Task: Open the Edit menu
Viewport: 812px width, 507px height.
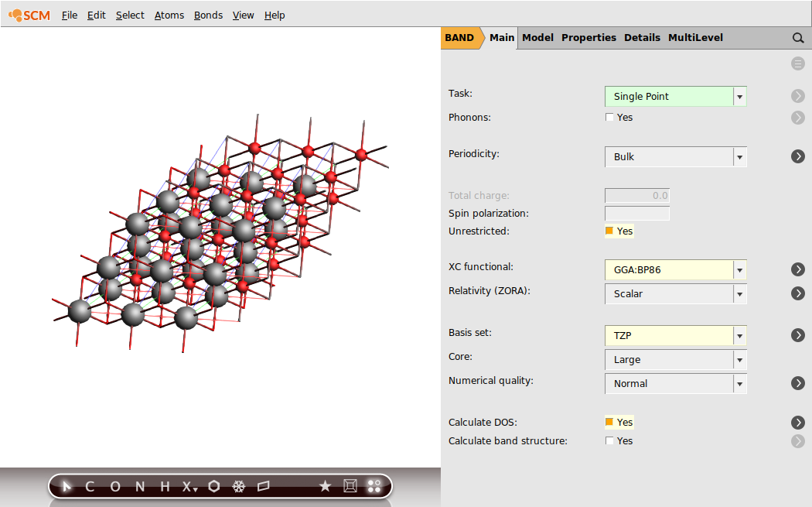Action: point(97,15)
